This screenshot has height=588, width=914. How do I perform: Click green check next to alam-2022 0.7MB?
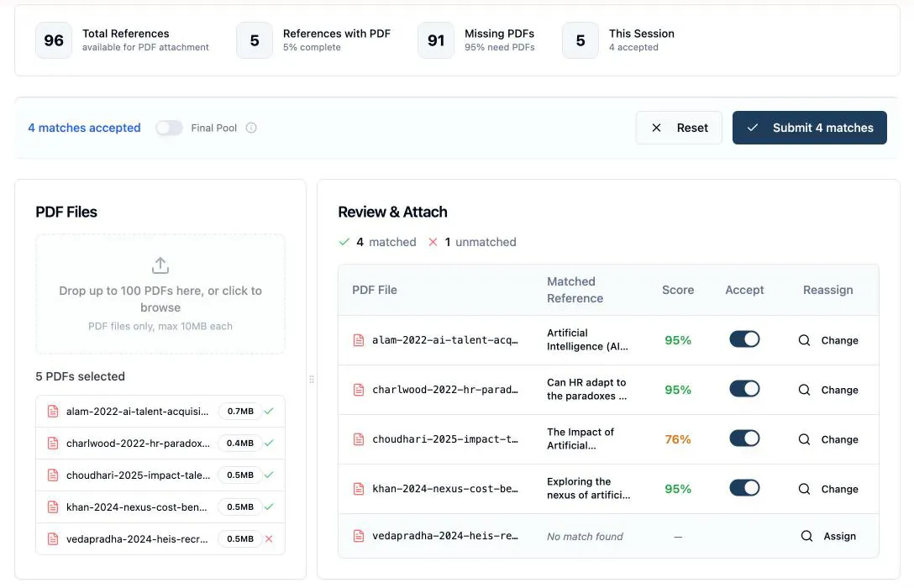(x=269, y=412)
